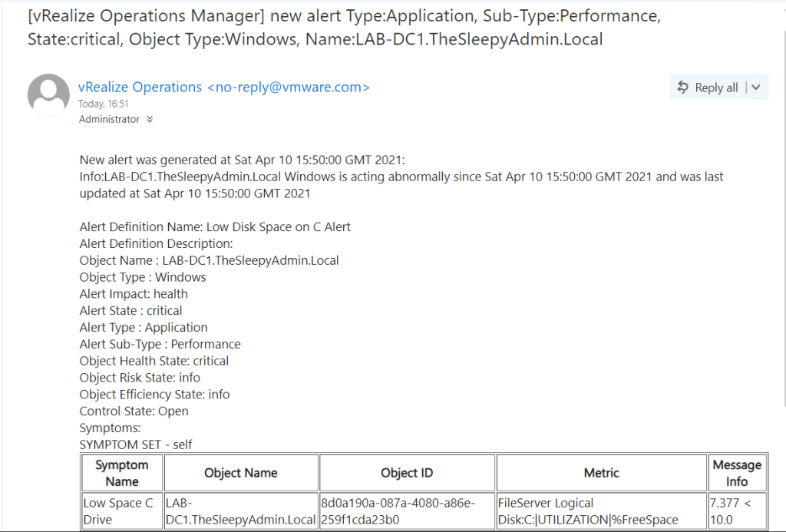786x532 pixels.
Task: Click the 'Control State: Open' text line
Action: click(x=134, y=411)
